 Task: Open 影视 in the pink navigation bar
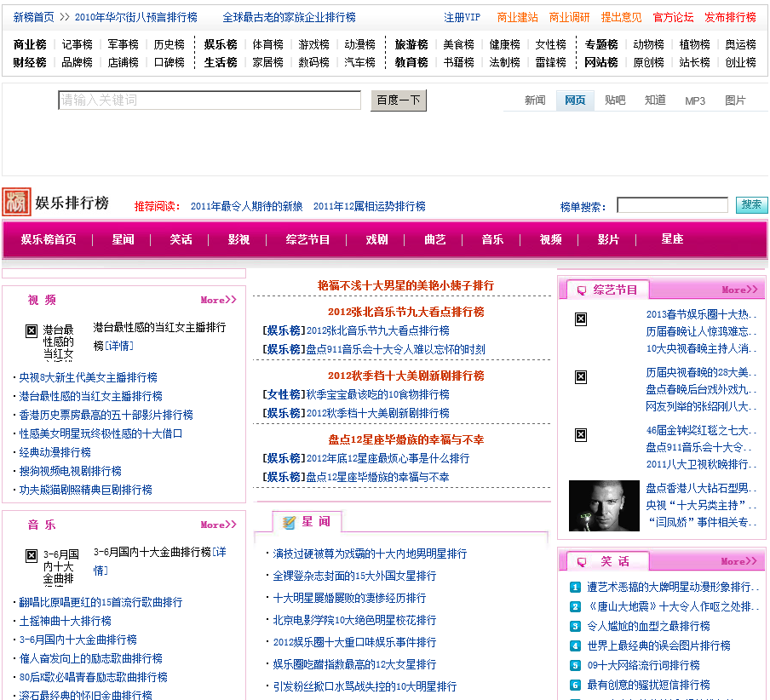pyautogui.click(x=238, y=239)
